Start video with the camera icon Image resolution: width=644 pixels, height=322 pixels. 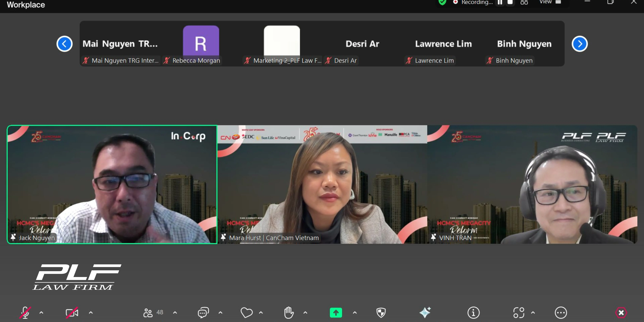coord(72,312)
